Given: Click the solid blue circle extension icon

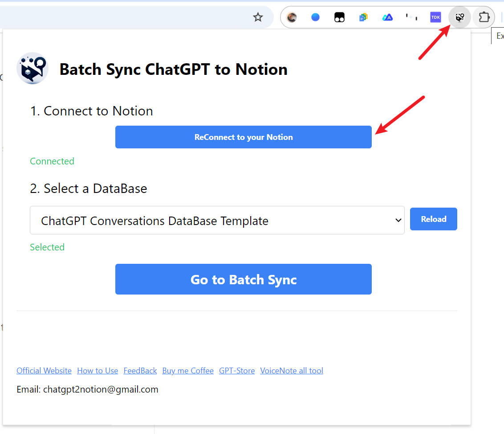Looking at the screenshot, I should tap(315, 17).
